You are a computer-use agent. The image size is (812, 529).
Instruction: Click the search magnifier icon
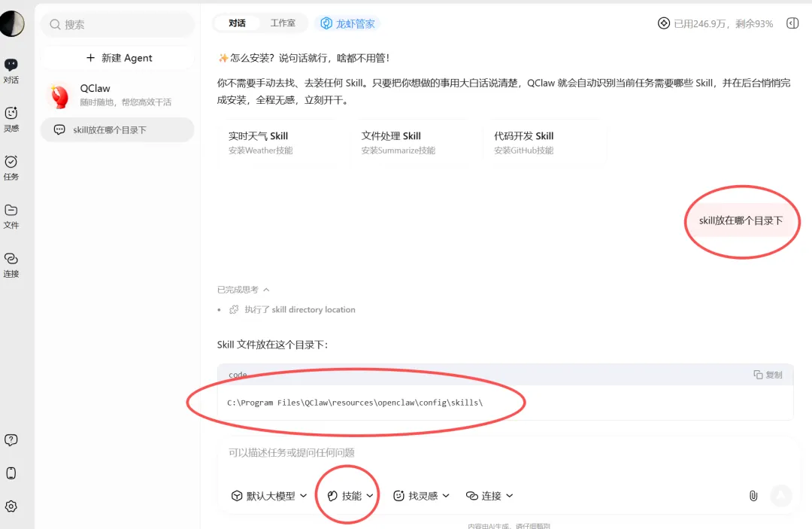pyautogui.click(x=55, y=24)
